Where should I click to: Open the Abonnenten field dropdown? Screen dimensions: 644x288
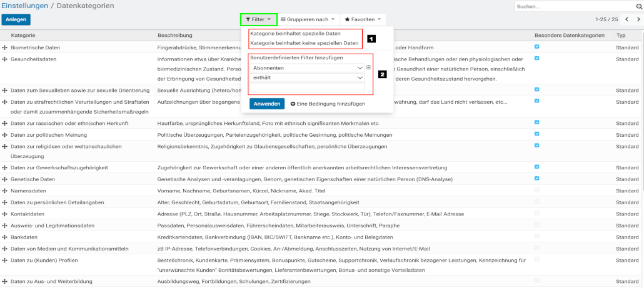click(306, 67)
